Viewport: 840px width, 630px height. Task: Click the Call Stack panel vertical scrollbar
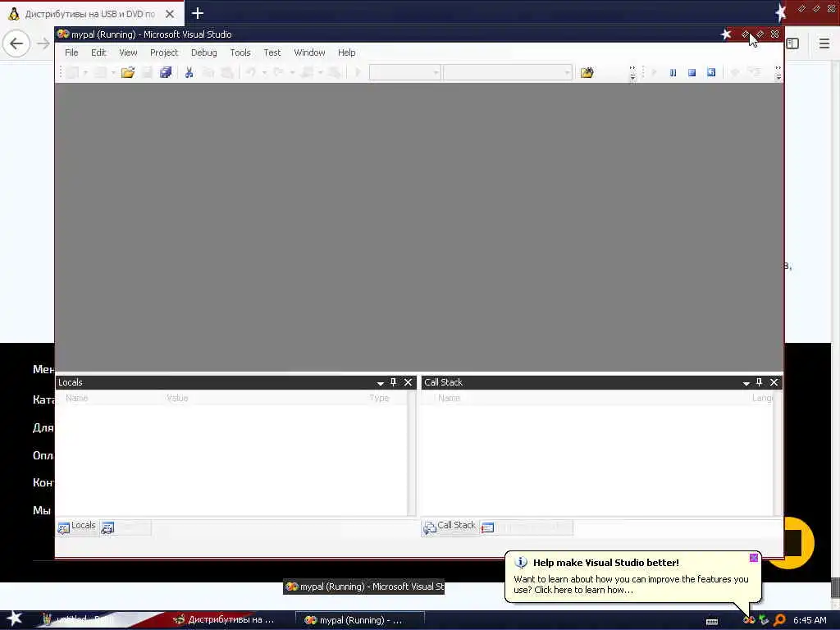pos(778,453)
